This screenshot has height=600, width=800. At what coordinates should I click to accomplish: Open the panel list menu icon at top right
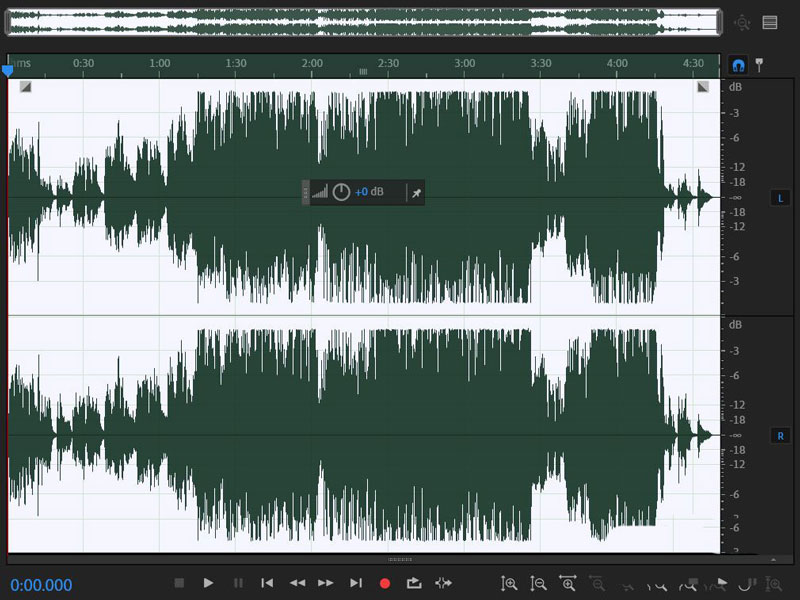770,22
